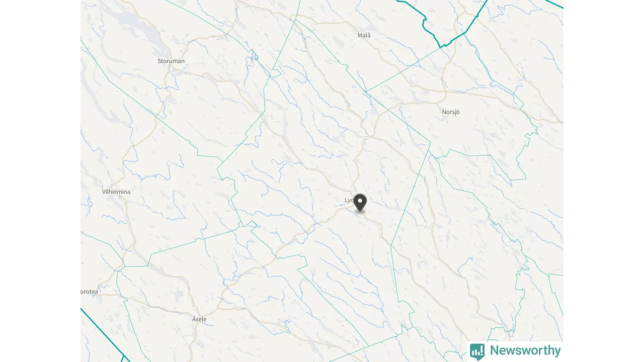Image resolution: width=644 pixels, height=362 pixels.
Task: Click the cut-off 'orotea' label at left edge
Action: coord(89,291)
